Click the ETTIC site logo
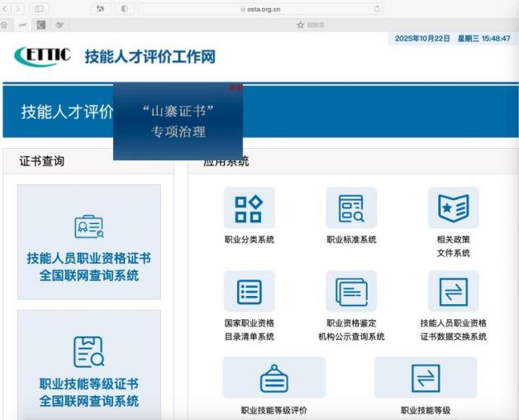This screenshot has height=420, width=519. point(43,56)
